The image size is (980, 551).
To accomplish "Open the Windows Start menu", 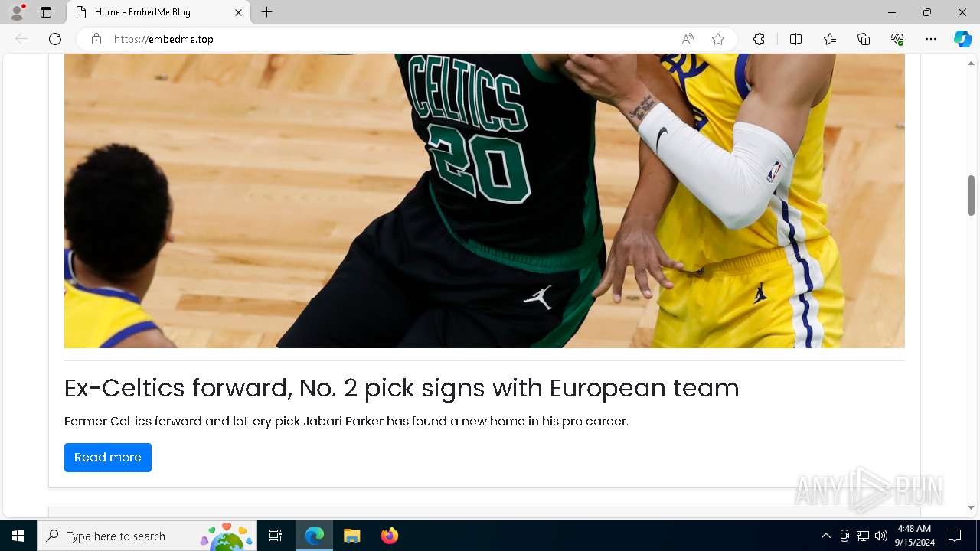I will click(x=18, y=536).
